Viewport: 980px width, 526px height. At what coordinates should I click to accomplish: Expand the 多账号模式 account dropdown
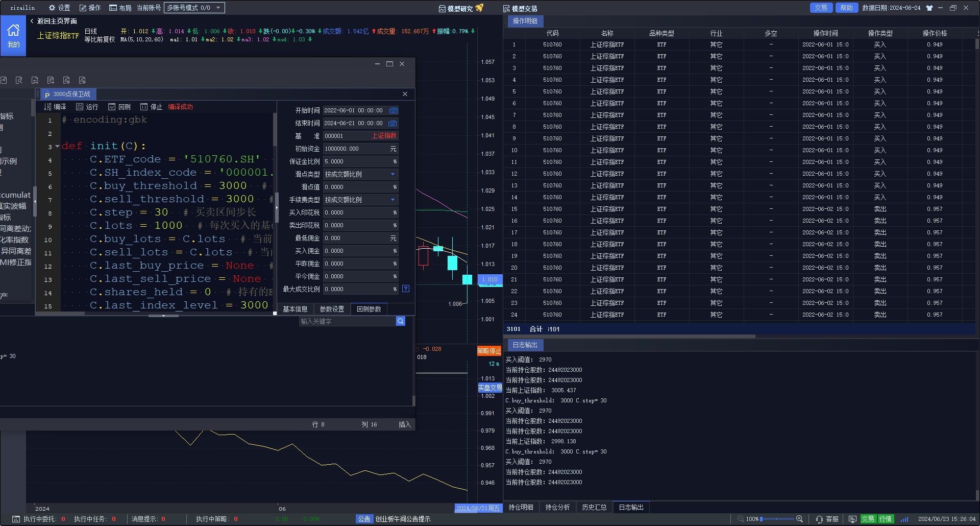point(194,8)
